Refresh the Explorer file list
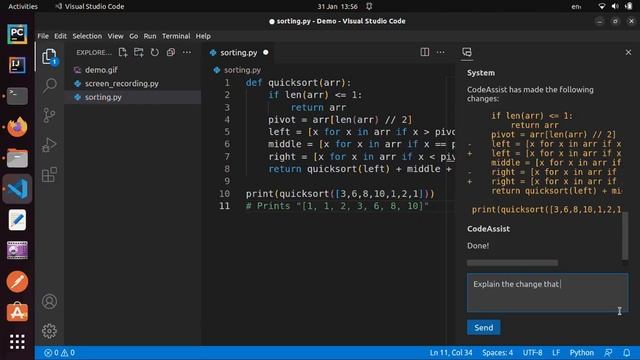The image size is (640, 360). click(x=155, y=52)
